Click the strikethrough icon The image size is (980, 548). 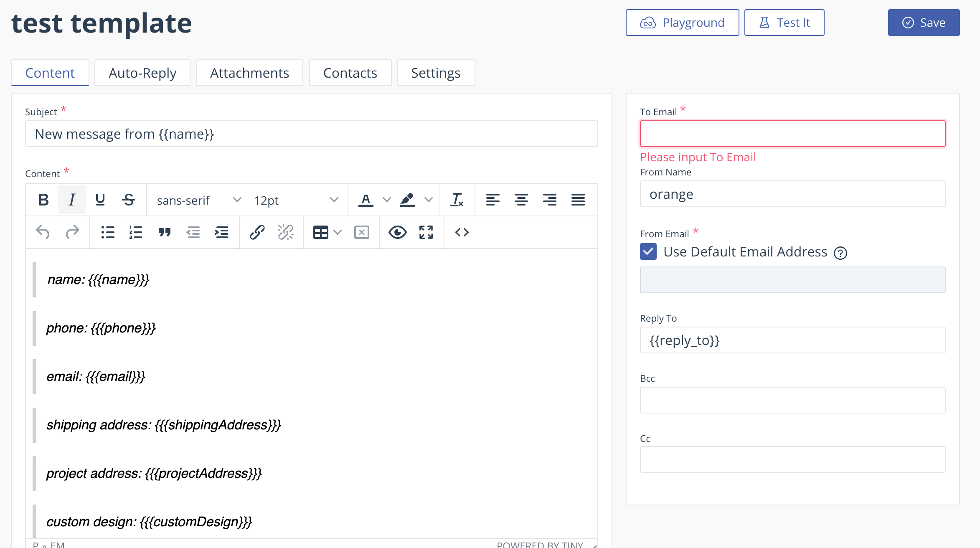click(129, 200)
